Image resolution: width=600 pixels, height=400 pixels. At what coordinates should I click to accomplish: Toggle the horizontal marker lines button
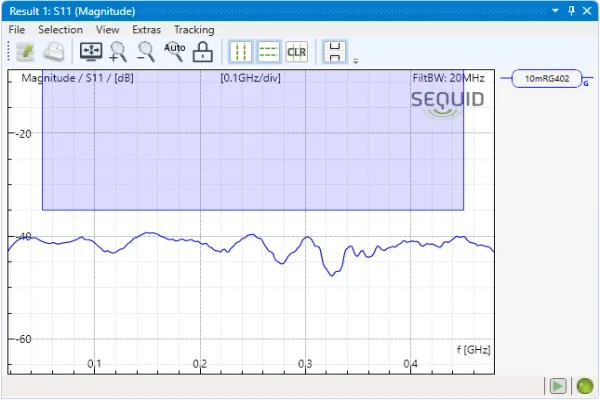tap(268, 51)
